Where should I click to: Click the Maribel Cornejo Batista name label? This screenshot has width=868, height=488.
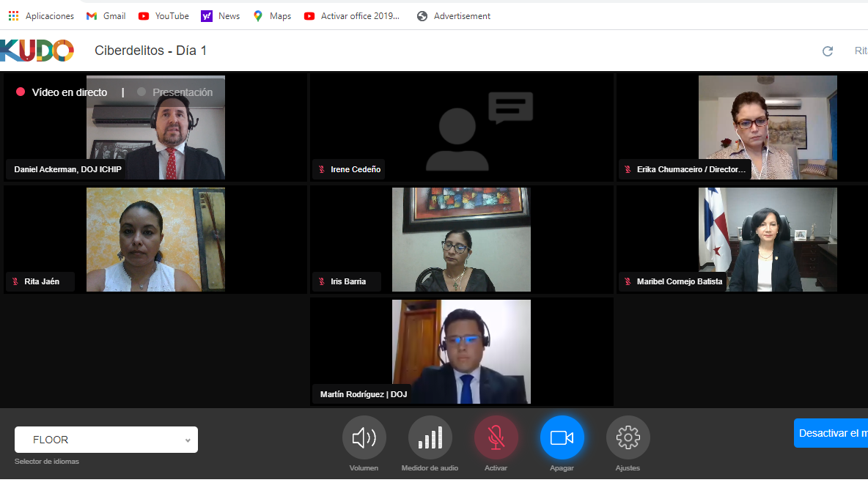point(680,281)
